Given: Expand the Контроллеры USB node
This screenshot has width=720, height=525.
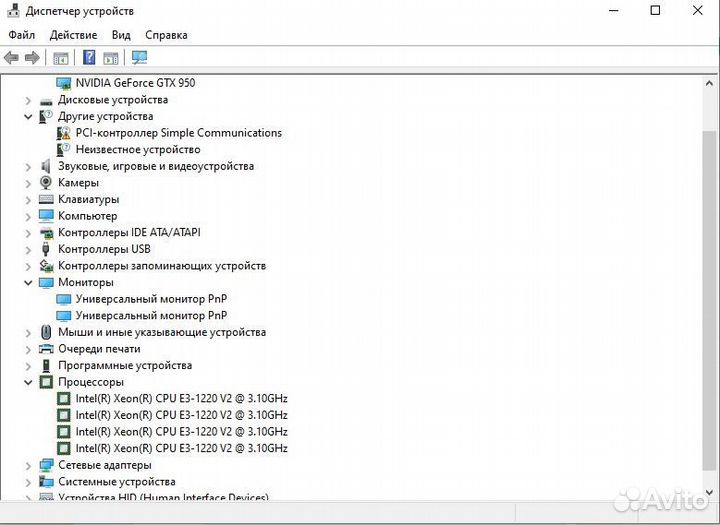Looking at the screenshot, I should pos(28,250).
